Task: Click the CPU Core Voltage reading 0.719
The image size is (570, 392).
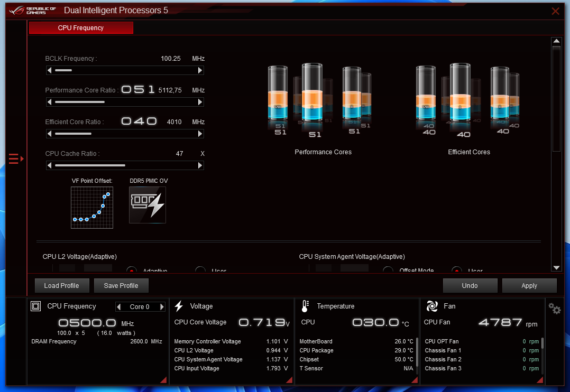Action: 262,322
